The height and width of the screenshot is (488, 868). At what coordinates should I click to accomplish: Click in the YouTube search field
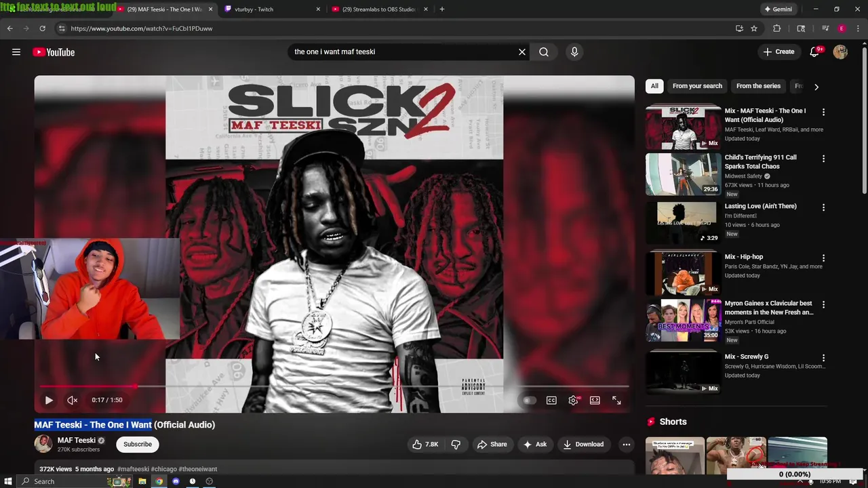pos(403,52)
